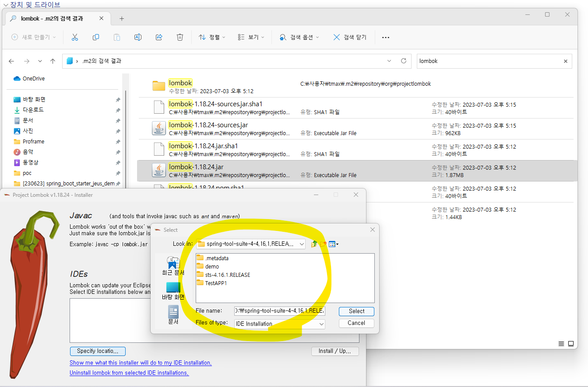This screenshot has height=387, width=588.
Task: Click 검색 닫기 to close search
Action: click(350, 38)
